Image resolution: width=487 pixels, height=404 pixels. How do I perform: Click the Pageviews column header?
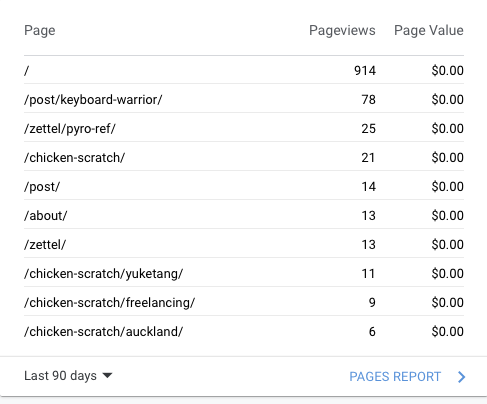pos(342,30)
